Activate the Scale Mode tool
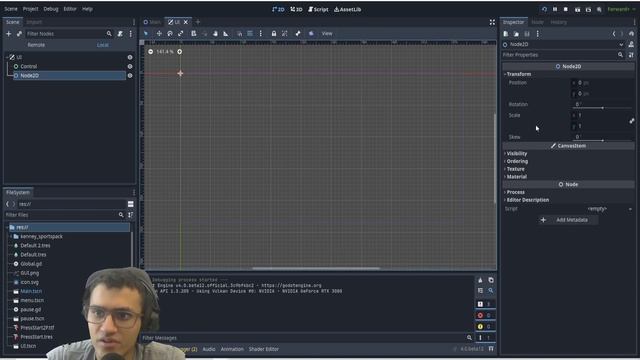 tap(180, 33)
